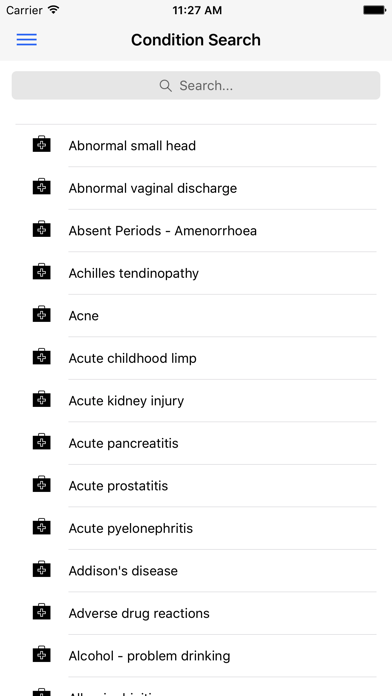Tap medical kit icon beside Adverse drug reactions
Viewport: 392px width, 696px height.
point(42,612)
